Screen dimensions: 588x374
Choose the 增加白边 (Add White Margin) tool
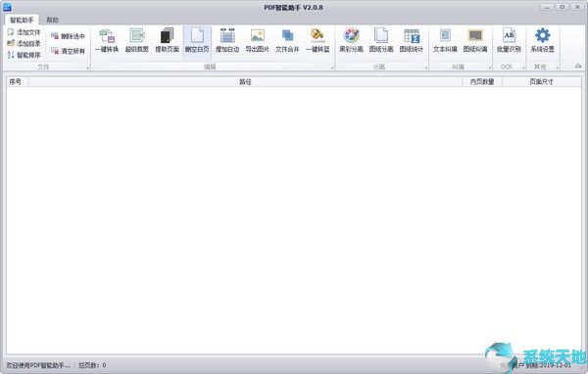click(x=227, y=41)
